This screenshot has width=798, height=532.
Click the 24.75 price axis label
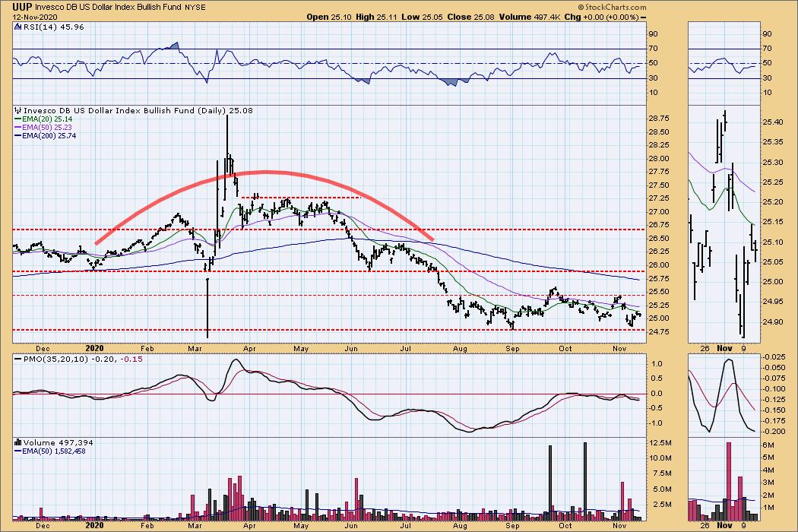point(659,332)
